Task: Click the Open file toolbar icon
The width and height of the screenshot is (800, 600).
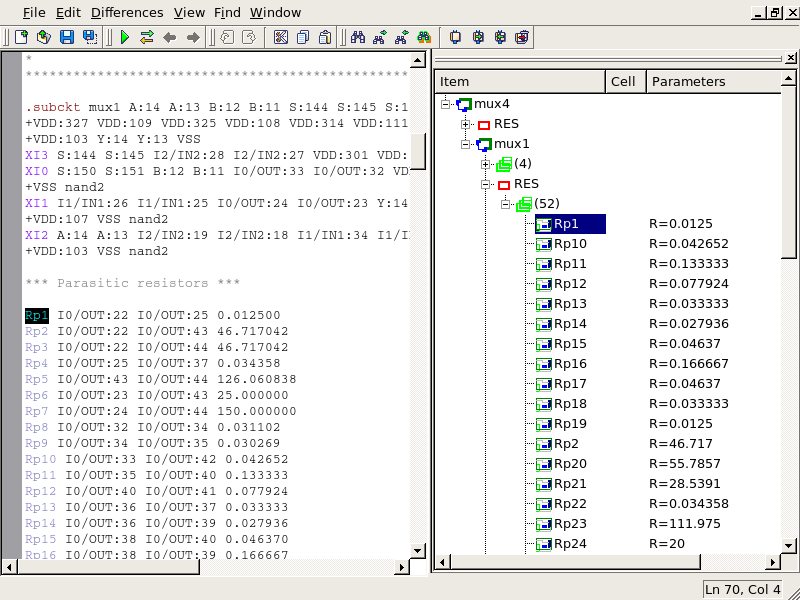Action: click(43, 37)
